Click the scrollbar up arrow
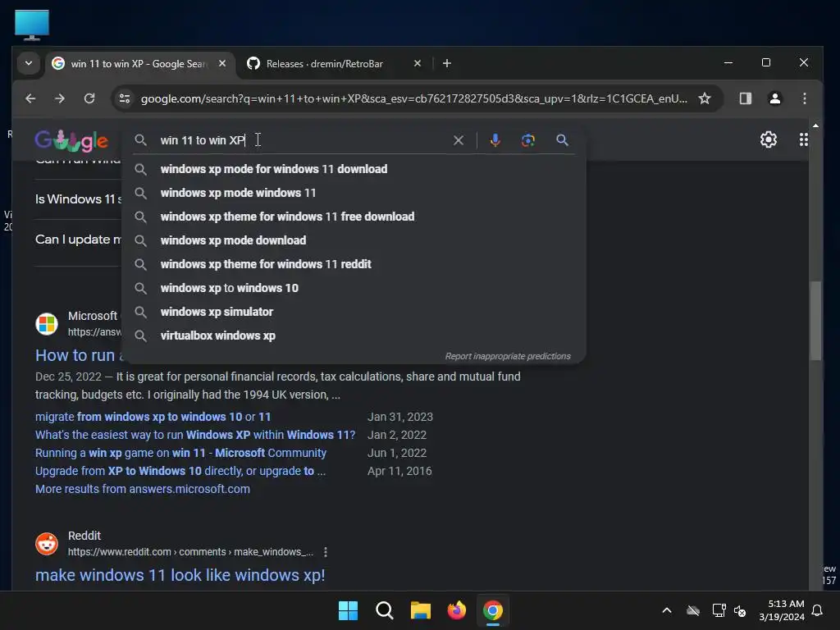Image resolution: width=840 pixels, height=630 pixels. pos(815,126)
